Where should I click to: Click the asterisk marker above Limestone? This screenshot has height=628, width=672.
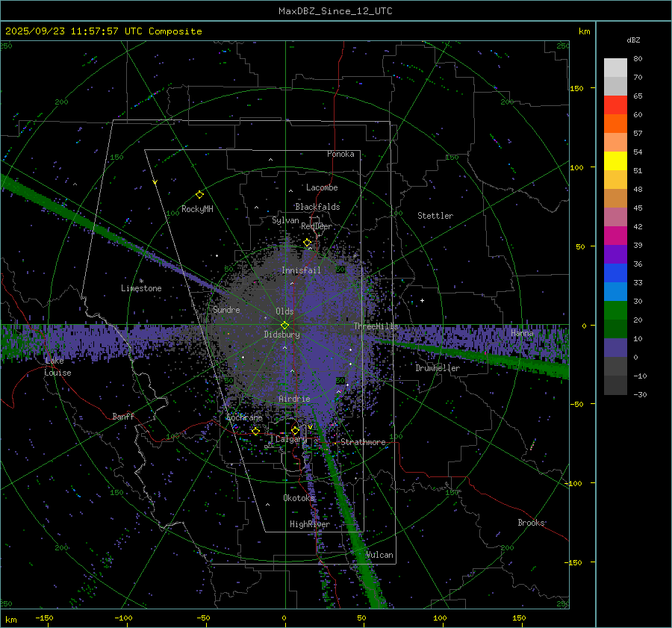coord(141,281)
